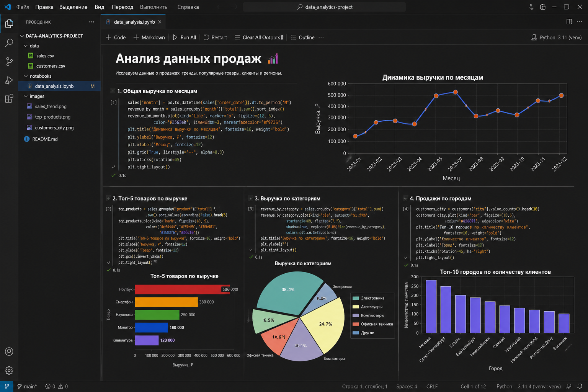The height and width of the screenshot is (392, 588).
Task: Close the data_analysis.ipynb tab
Action: 160,22
